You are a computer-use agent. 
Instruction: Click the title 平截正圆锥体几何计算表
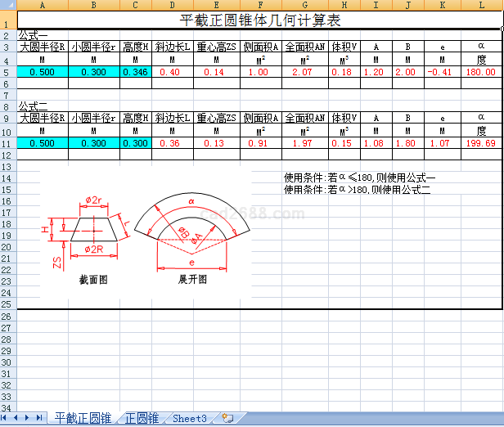tap(259, 20)
